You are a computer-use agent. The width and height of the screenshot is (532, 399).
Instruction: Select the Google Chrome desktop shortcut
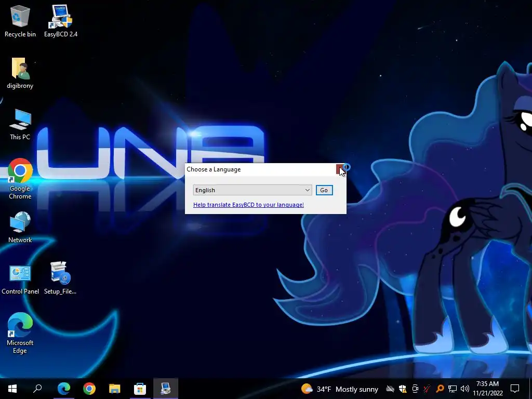[20, 179]
